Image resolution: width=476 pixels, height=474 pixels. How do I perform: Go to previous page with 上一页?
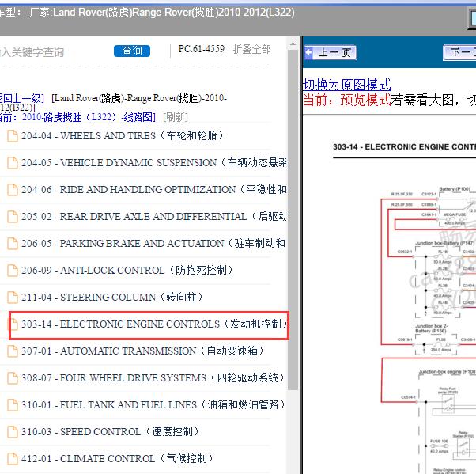[330, 52]
